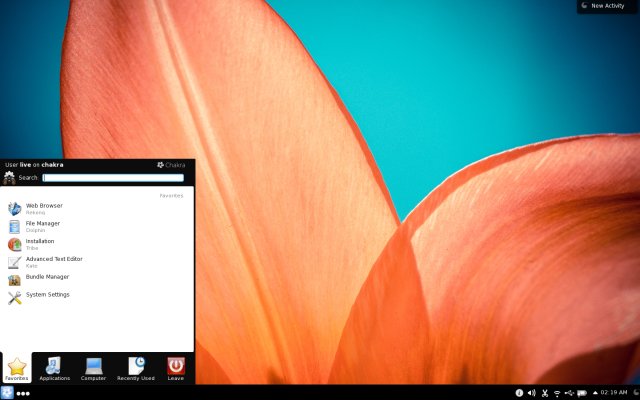Screen dimensions: 640x400
Task: Open the USB device notifier icon
Action: coord(569,393)
